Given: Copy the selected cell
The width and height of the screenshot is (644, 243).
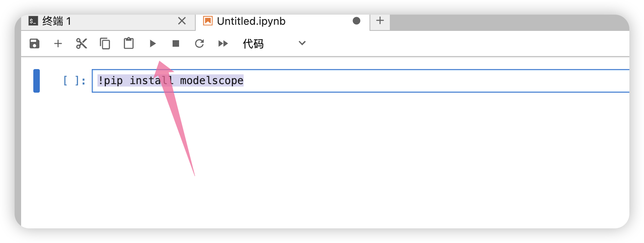Looking at the screenshot, I should pyautogui.click(x=105, y=43).
